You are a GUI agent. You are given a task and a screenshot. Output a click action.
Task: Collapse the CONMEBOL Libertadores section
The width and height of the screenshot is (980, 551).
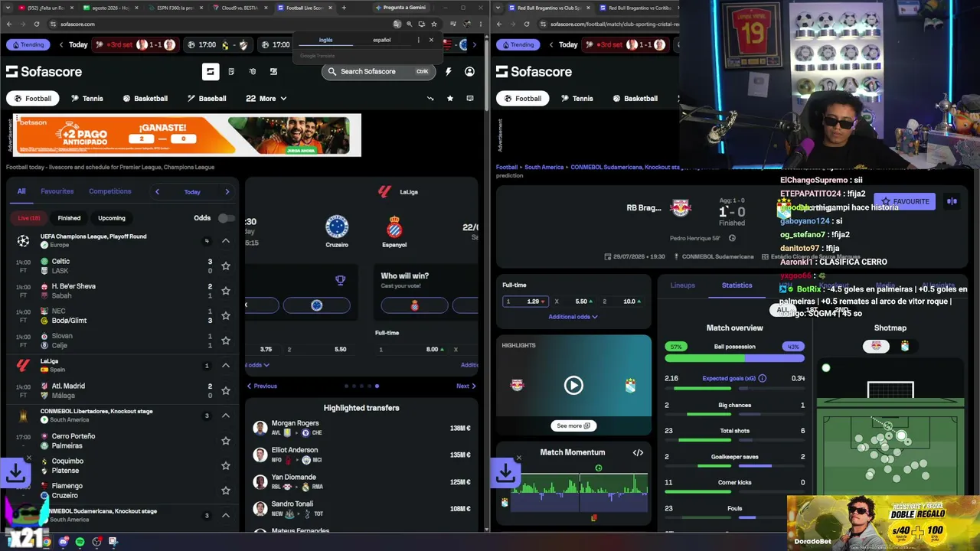tap(226, 416)
